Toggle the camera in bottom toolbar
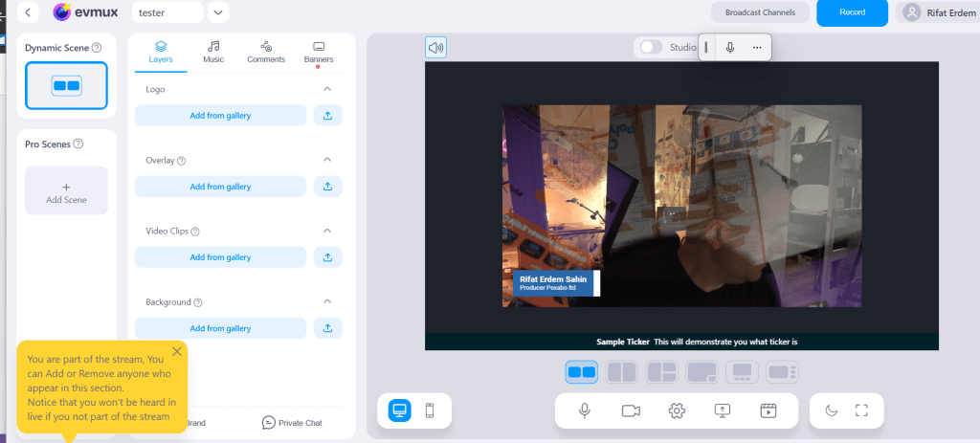 tap(631, 410)
